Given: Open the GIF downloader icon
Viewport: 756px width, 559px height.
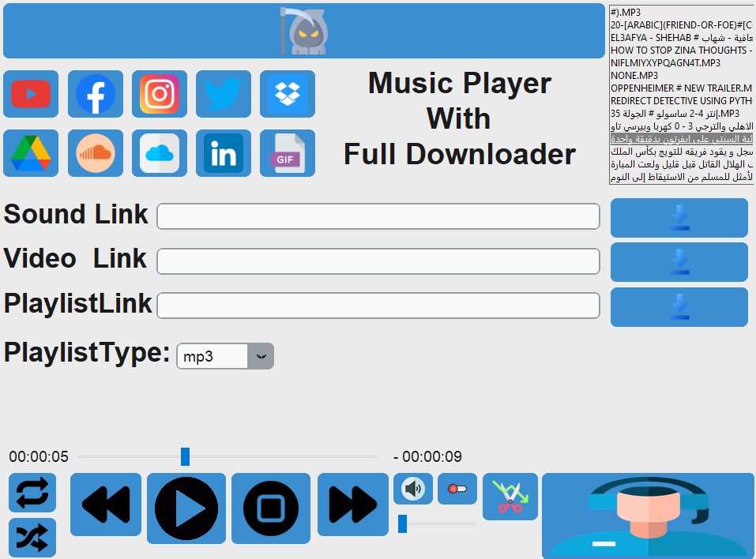Looking at the screenshot, I should [x=288, y=152].
